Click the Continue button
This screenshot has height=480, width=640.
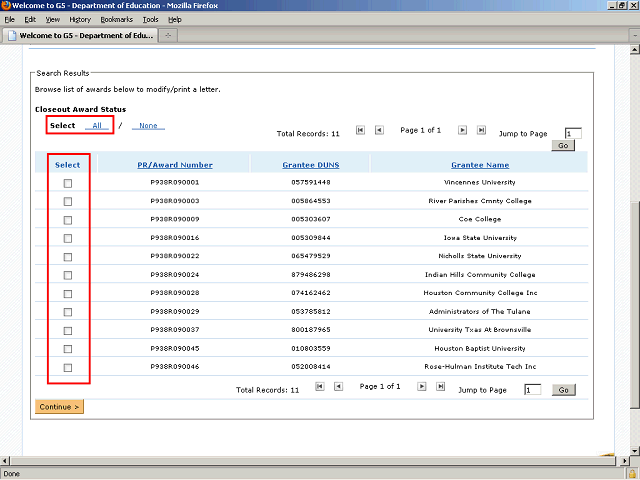[x=59, y=407]
